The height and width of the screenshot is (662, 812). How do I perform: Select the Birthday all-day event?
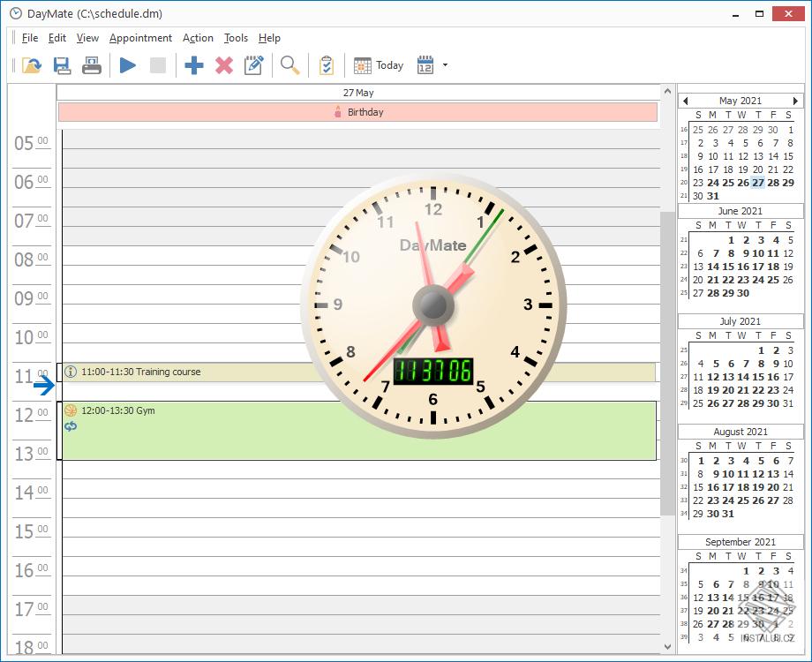tap(357, 112)
